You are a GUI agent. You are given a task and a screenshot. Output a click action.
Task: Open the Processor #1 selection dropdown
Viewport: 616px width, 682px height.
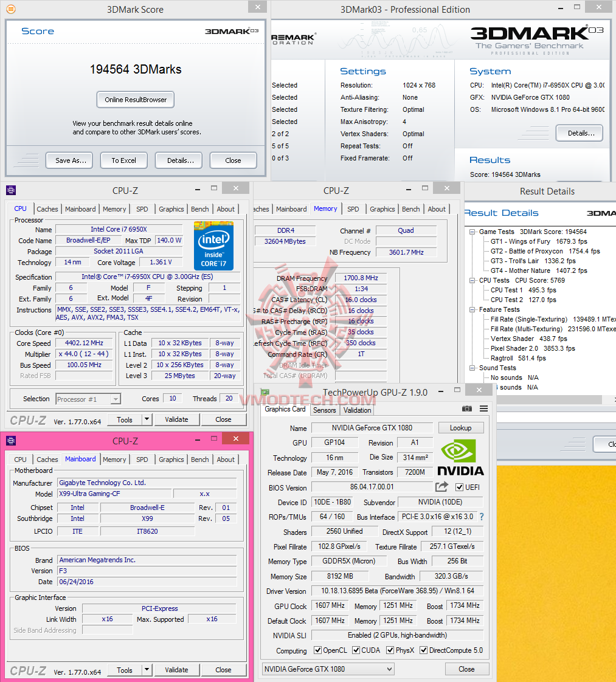tap(116, 399)
